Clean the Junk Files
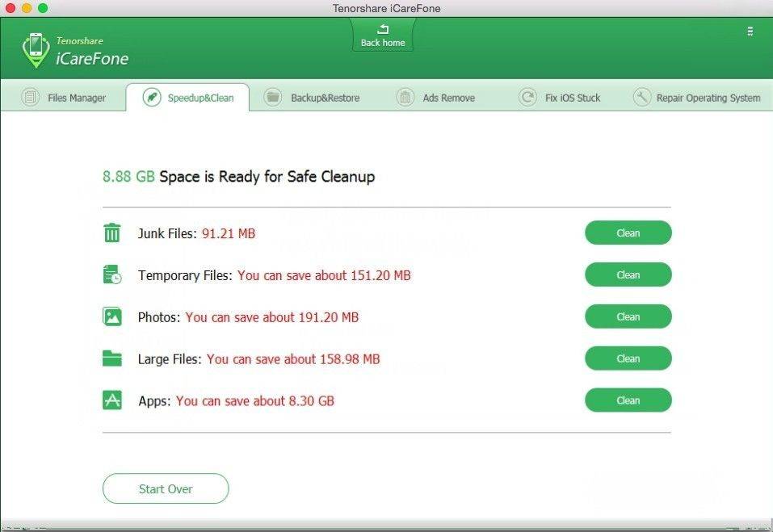773x532 pixels. 628,232
